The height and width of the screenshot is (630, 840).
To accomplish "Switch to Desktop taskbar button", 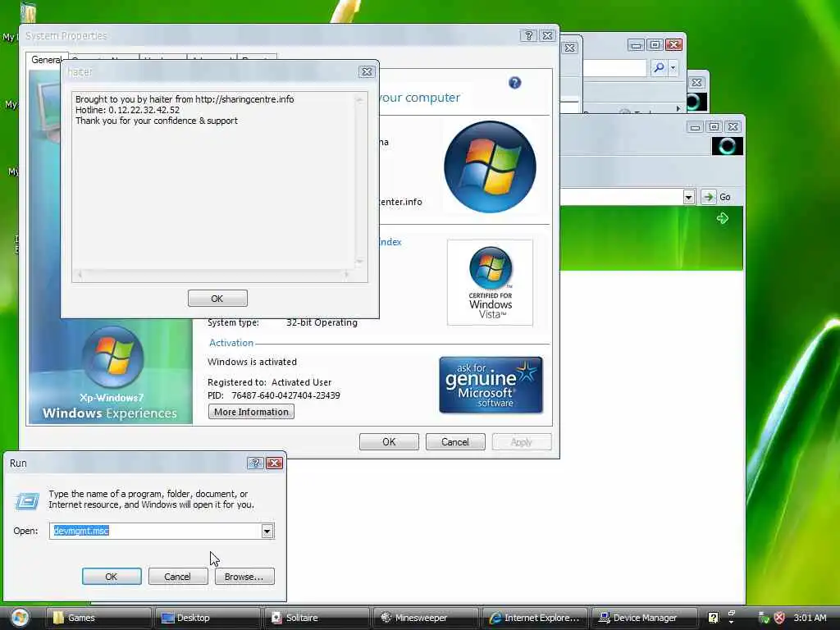I will 208,618.
